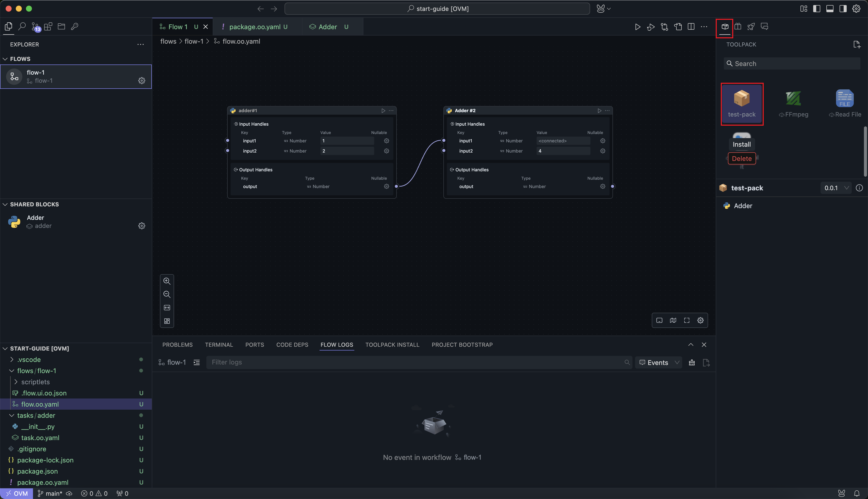Open the Events filter dropdown
Viewport: 868px width, 499px height.
[659, 363]
